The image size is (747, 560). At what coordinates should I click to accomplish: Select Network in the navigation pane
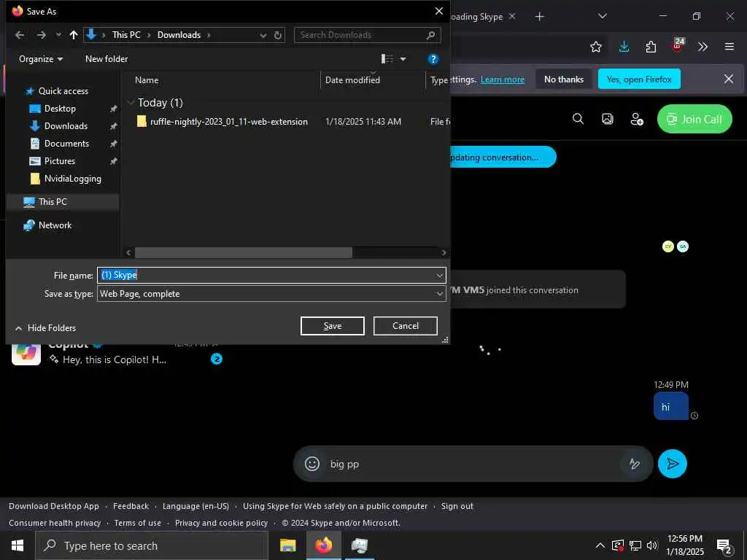click(x=55, y=225)
